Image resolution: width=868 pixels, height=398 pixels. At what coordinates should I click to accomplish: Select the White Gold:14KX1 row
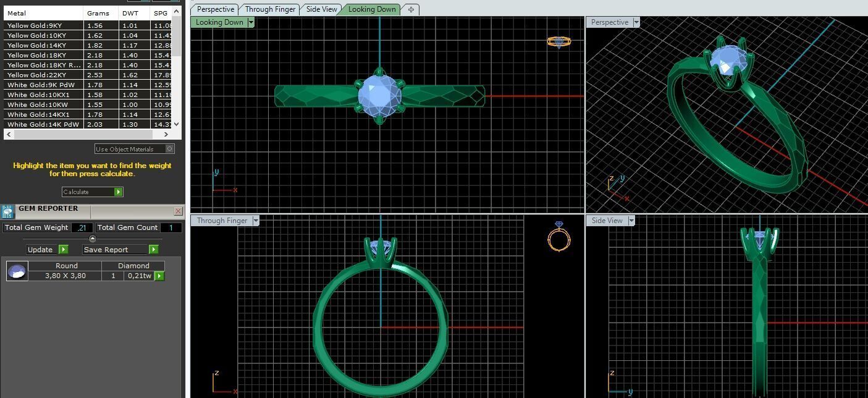click(88, 114)
